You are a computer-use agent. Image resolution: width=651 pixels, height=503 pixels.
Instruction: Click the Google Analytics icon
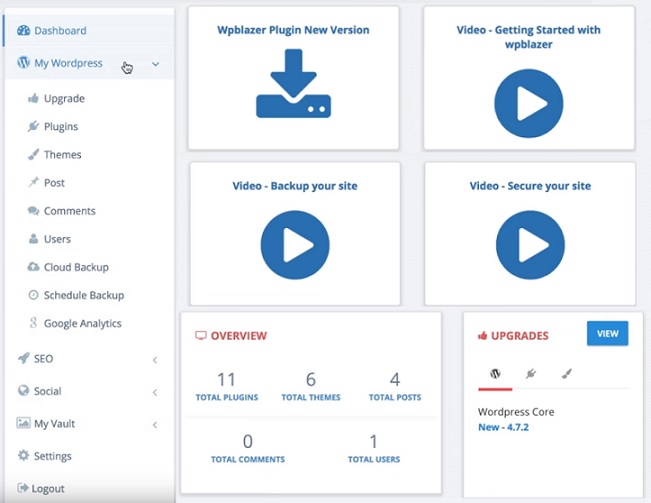click(x=33, y=323)
